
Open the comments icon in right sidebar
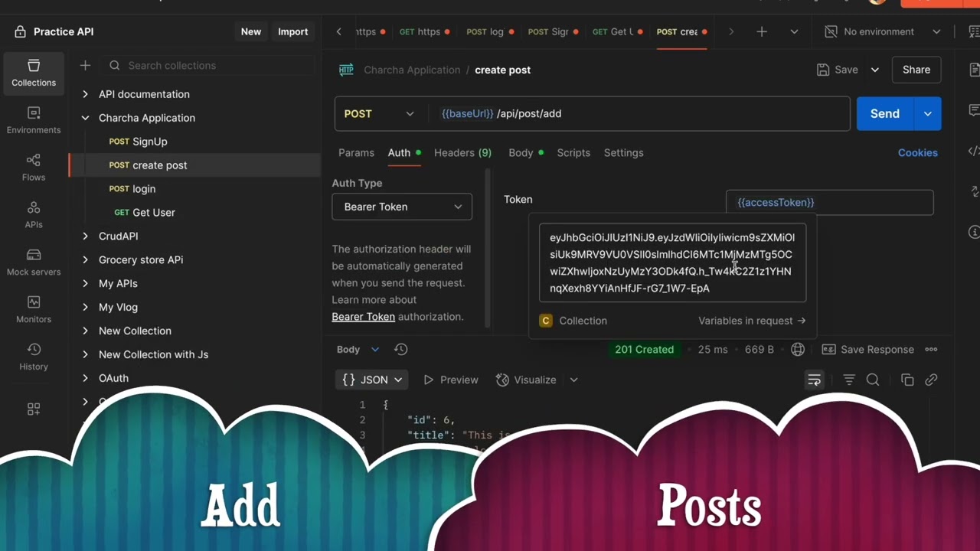(974, 111)
